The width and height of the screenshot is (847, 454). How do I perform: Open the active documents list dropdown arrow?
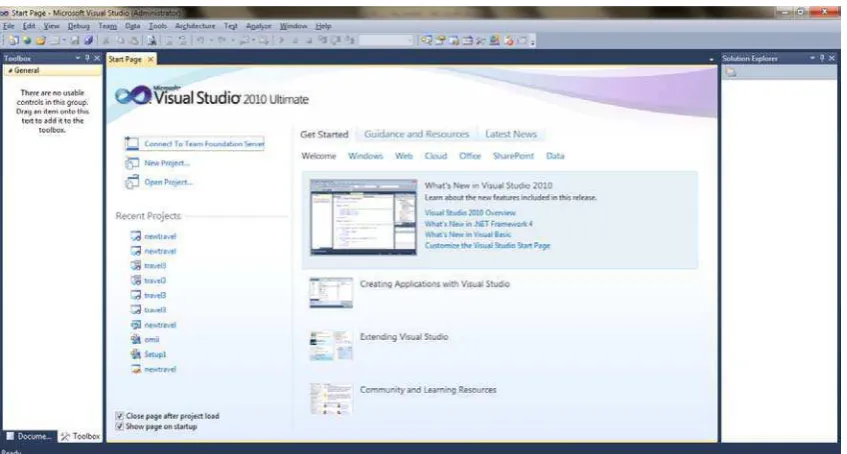(x=711, y=59)
